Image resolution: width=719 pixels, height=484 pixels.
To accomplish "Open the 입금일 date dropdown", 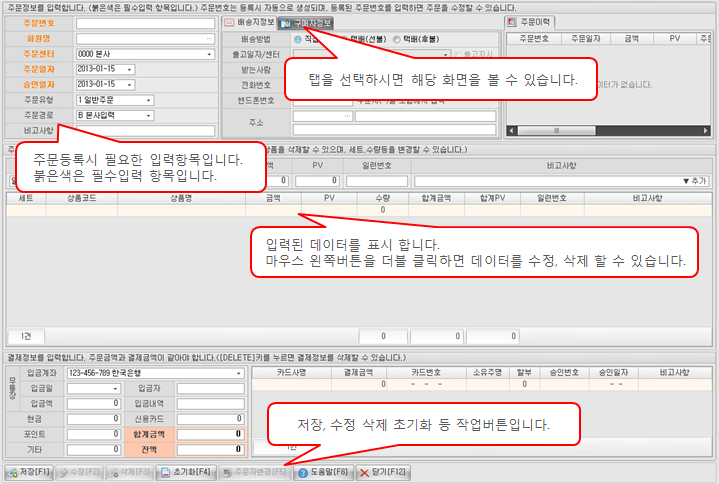I will coord(116,389).
